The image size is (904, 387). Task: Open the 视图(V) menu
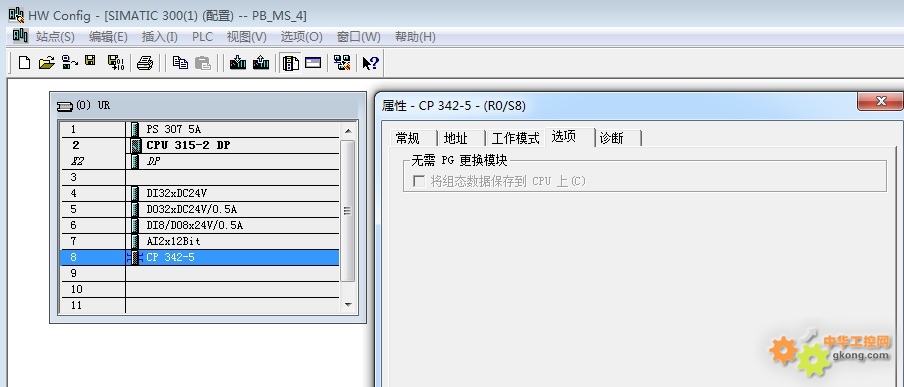pos(247,36)
